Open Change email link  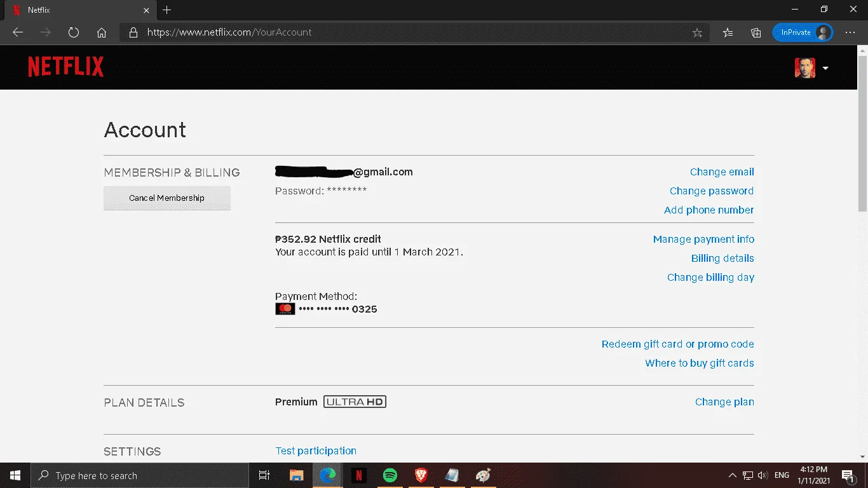(x=722, y=172)
